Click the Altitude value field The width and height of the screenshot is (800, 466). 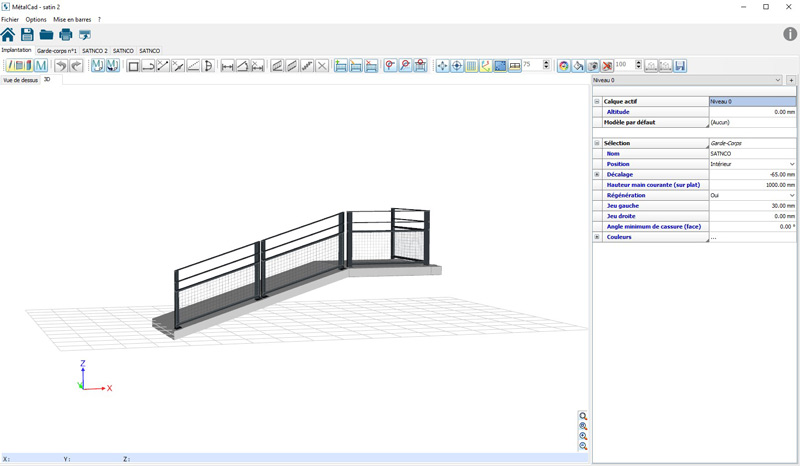(752, 112)
